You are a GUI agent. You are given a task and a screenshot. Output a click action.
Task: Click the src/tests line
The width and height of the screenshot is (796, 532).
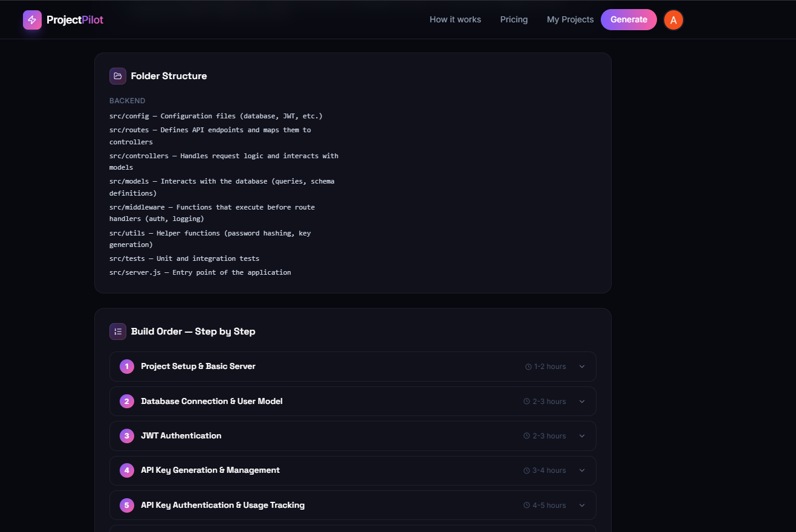[x=184, y=258]
